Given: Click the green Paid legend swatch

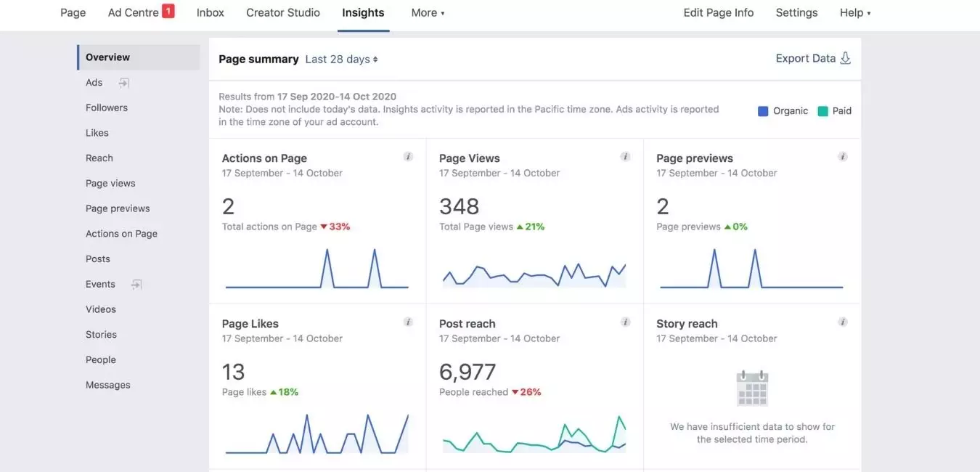Looking at the screenshot, I should click(822, 111).
